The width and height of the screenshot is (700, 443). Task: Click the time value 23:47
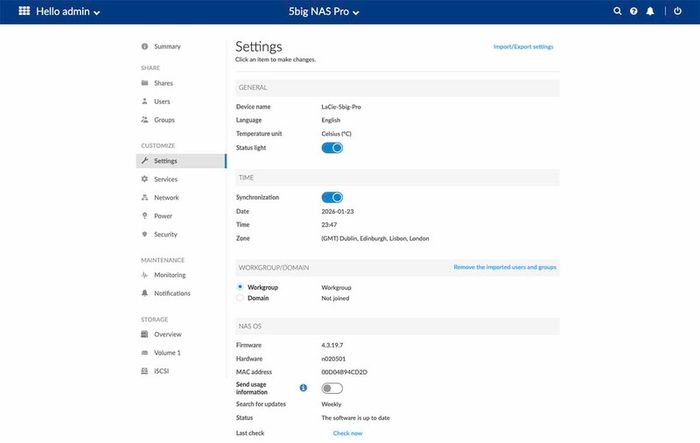pos(329,225)
